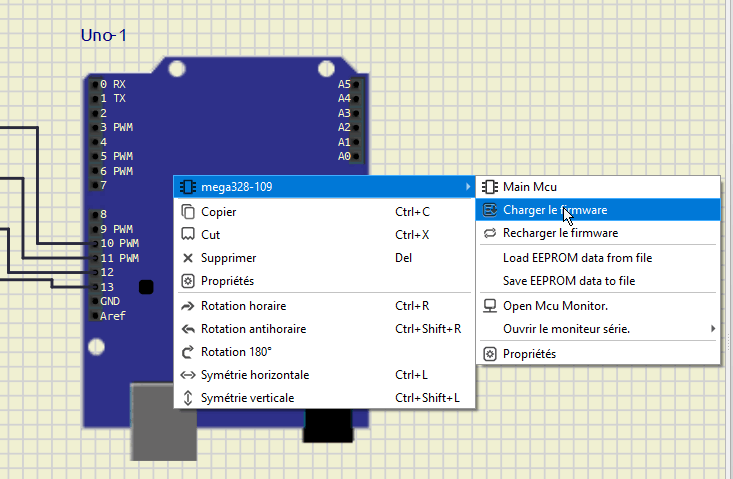Screen dimensions: 733x479
Task: Choose Rotation antihoraire
Action: [x=324, y=329]
